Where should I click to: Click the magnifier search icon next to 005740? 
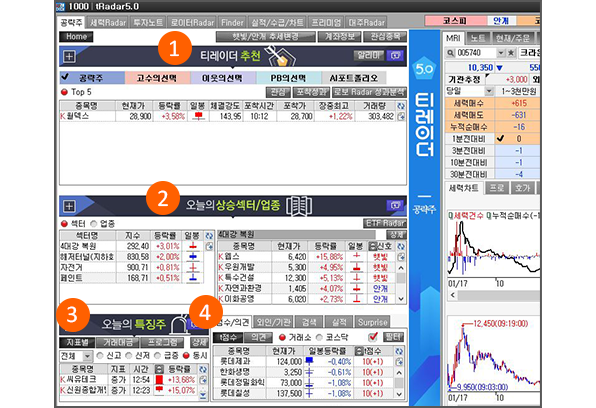[450, 53]
